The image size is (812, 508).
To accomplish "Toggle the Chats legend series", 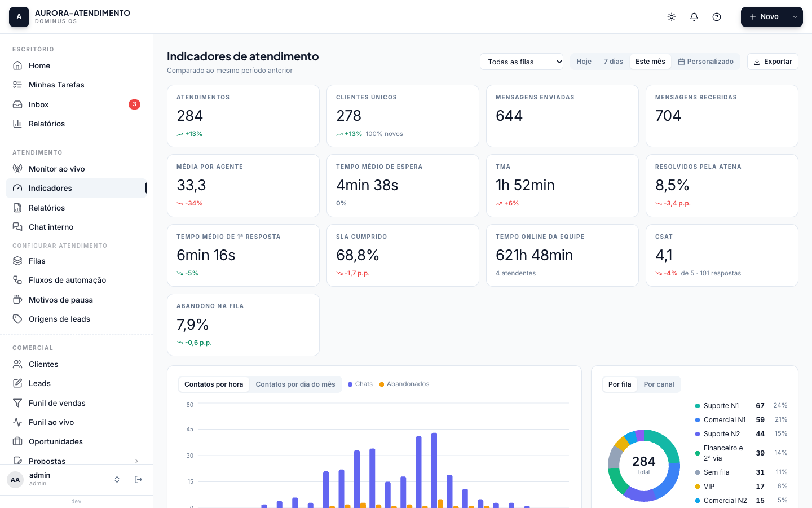I will [x=360, y=384].
